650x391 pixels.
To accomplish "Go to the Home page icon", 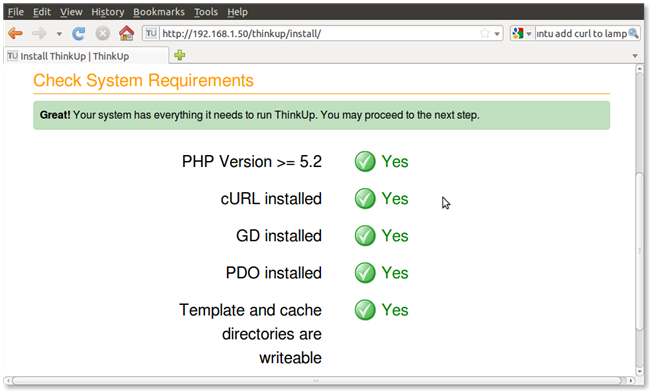I will pos(126,33).
